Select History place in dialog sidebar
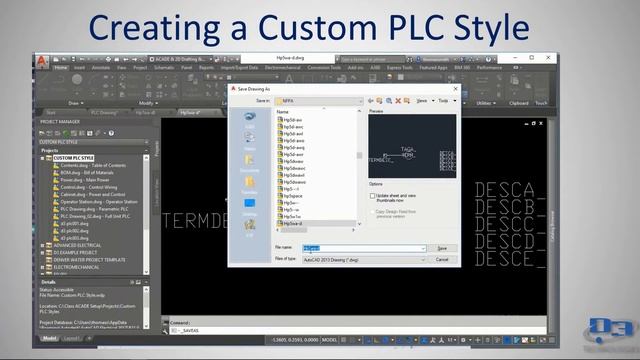Viewport: 640px width, 360px height. (x=249, y=139)
